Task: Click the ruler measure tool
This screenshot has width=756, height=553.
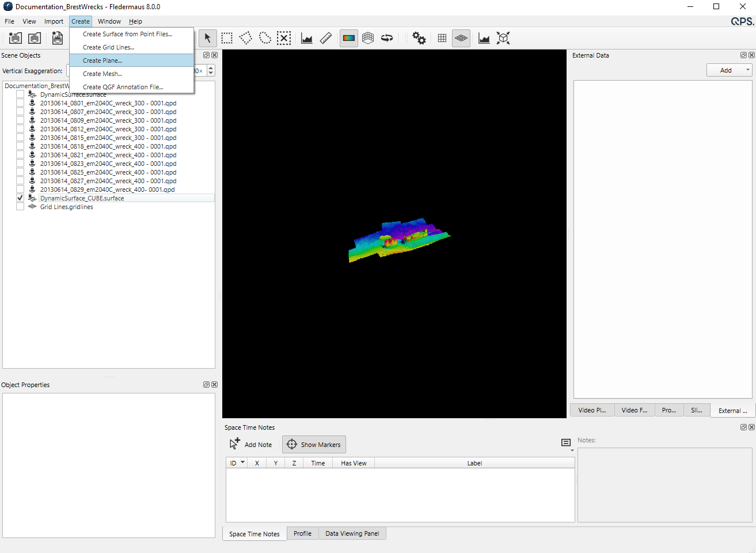Action: (326, 39)
